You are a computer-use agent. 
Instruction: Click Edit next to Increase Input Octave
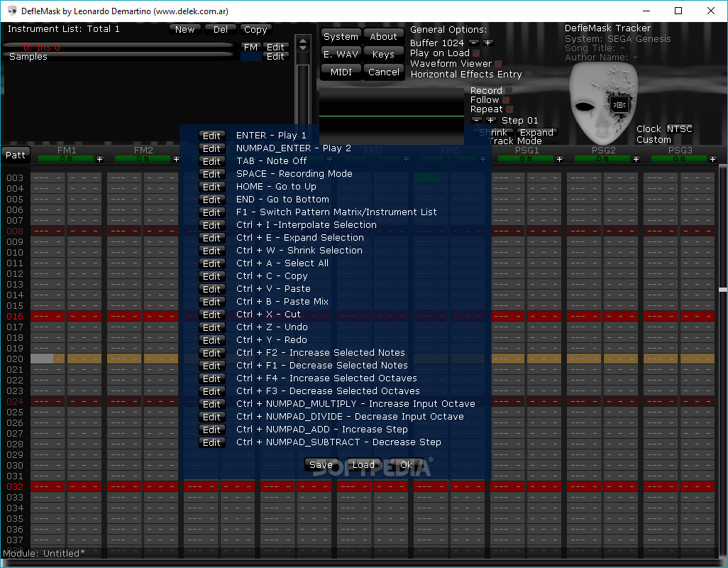[211, 404]
